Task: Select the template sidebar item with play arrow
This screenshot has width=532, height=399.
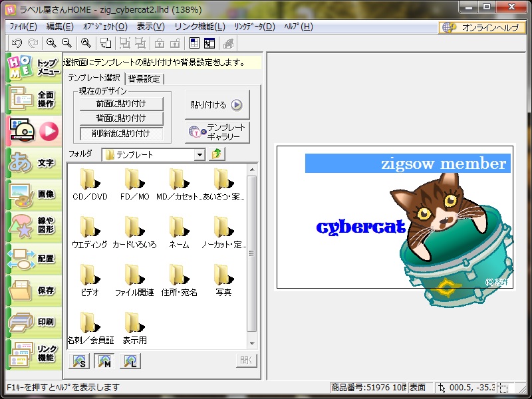Action: pos(34,131)
